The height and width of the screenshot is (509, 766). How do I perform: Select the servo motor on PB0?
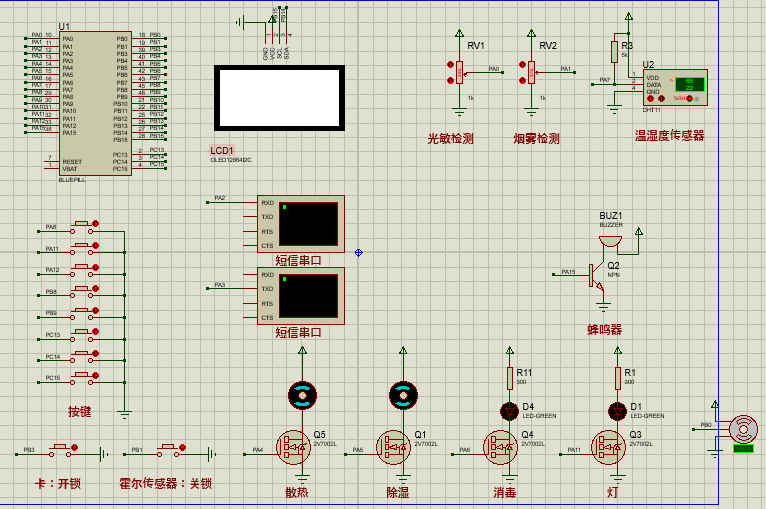coord(744,430)
